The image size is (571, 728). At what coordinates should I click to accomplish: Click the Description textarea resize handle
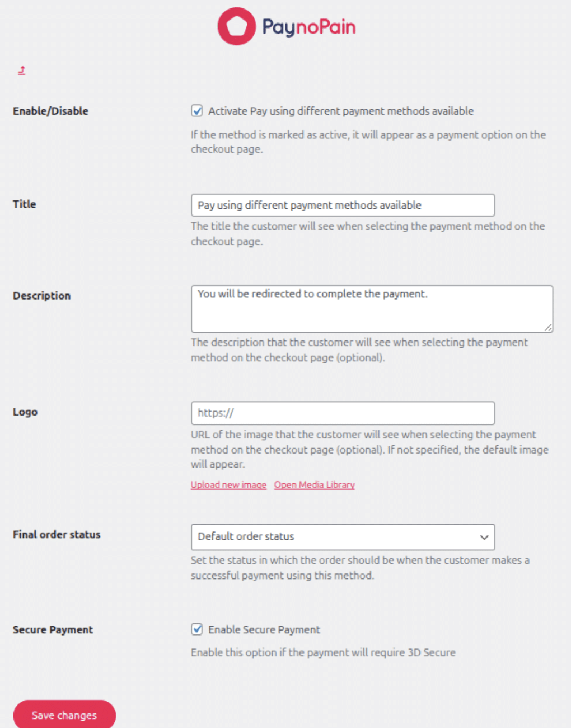point(548,328)
